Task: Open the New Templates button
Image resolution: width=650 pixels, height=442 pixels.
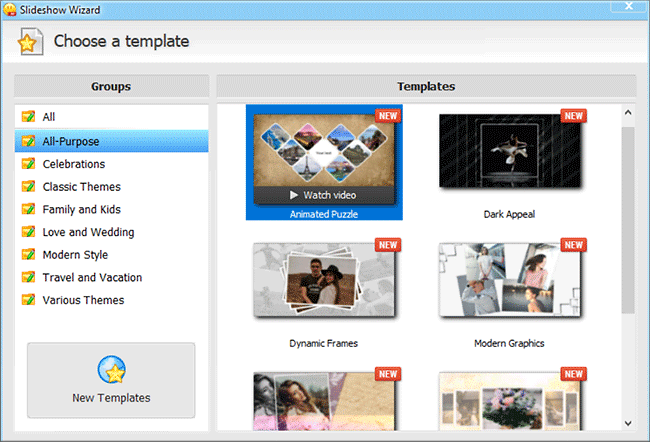Action: tap(111, 380)
